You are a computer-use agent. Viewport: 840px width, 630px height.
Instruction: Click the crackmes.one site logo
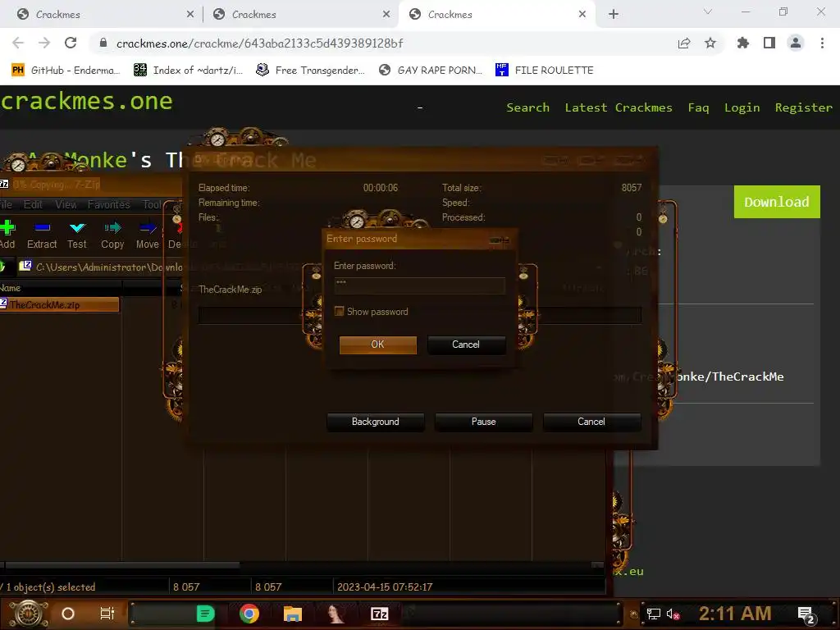point(87,101)
